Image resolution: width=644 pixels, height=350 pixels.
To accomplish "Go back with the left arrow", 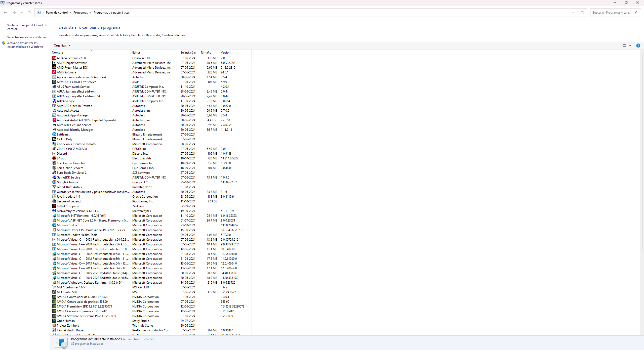I will [5, 13].
